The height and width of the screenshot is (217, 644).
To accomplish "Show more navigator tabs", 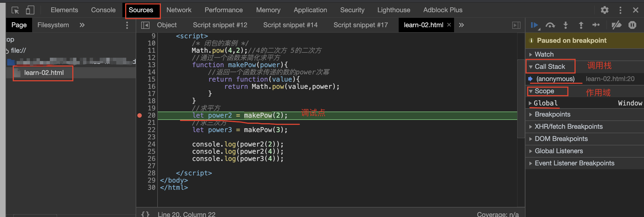I will pos(82,25).
